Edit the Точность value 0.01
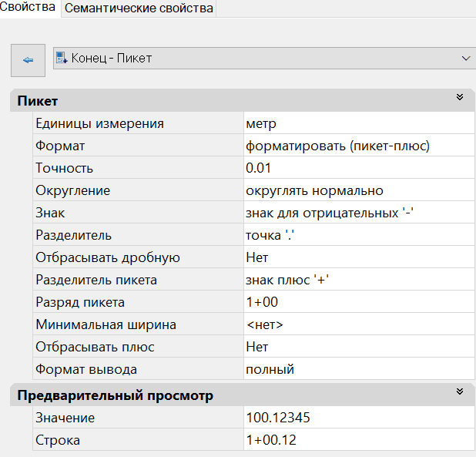 point(358,168)
